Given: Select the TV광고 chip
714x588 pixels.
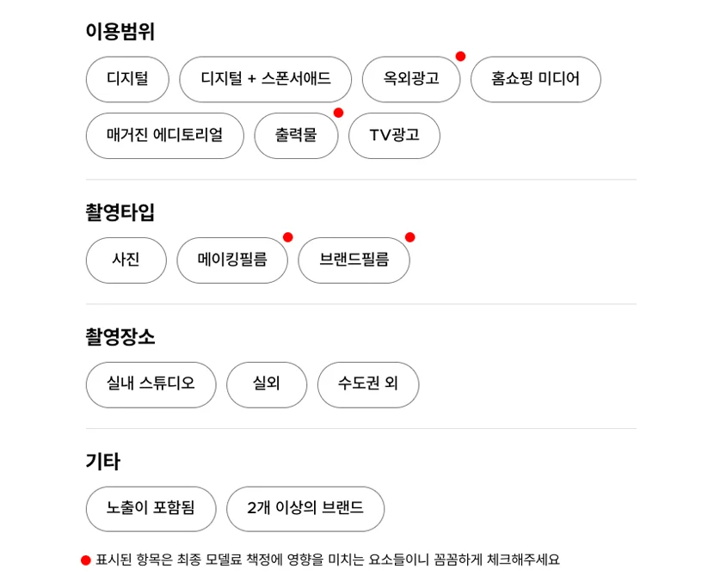Looking at the screenshot, I should (394, 136).
